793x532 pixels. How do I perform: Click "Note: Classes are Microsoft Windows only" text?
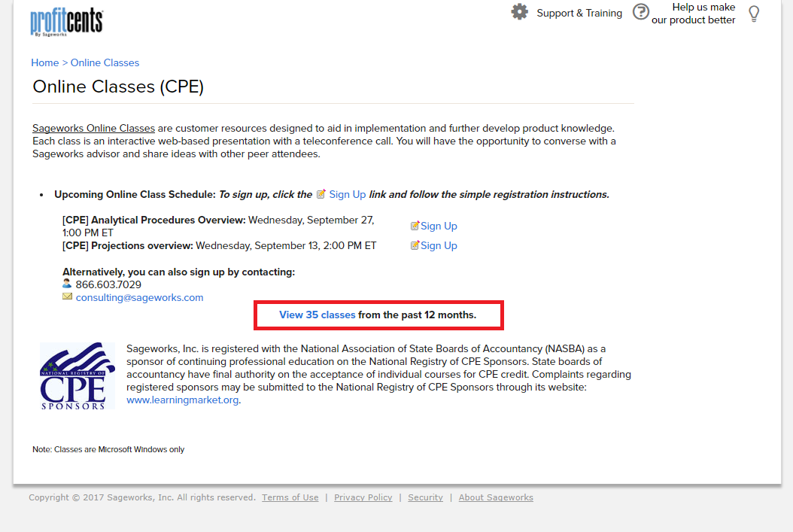coord(108,449)
